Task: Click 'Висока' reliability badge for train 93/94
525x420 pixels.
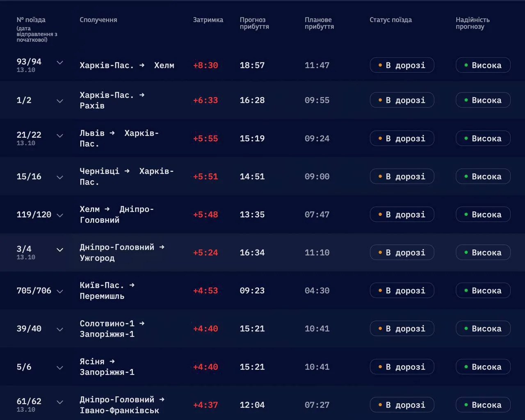Action: tap(483, 65)
